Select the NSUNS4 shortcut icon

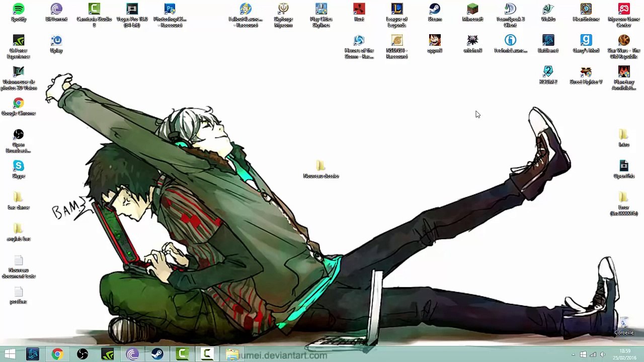click(396, 46)
